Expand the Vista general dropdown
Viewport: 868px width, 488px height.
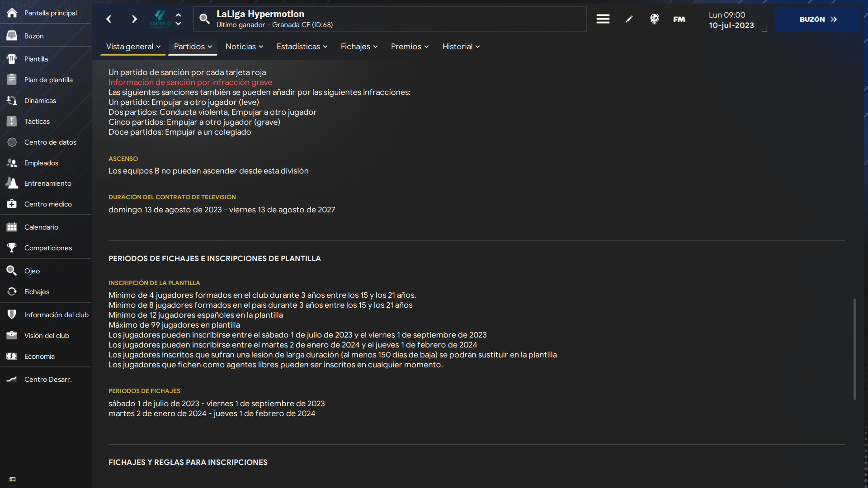pyautogui.click(x=133, y=47)
